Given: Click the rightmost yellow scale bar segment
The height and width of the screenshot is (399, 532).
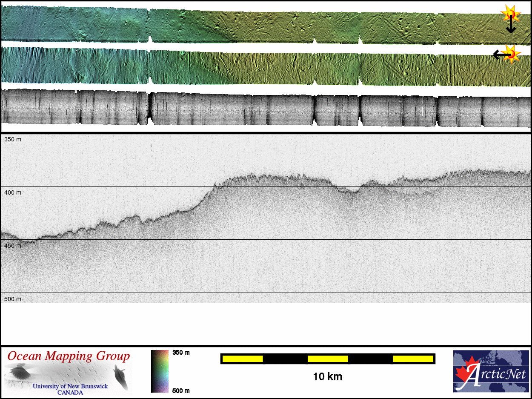Looking at the screenshot, I should [x=413, y=359].
